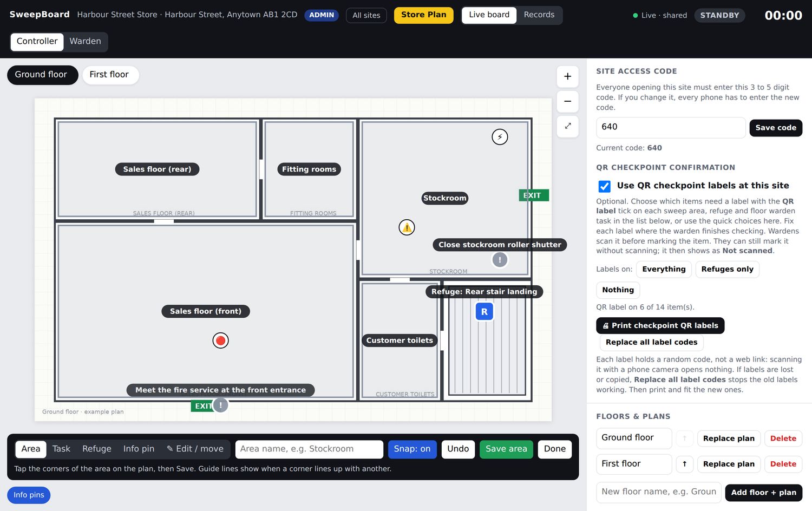812x511 pixels.
Task: Focus the site access code field
Action: (671, 127)
